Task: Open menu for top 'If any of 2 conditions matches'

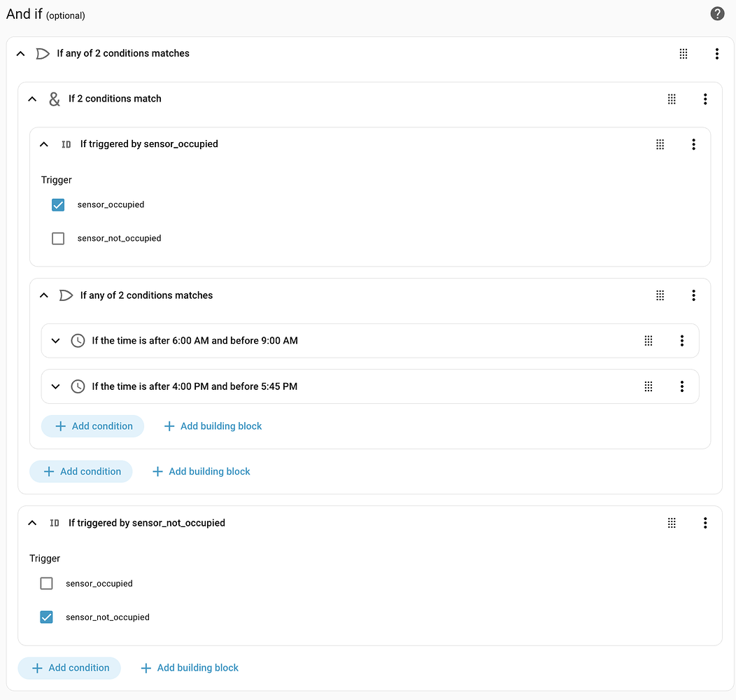Action: click(x=716, y=54)
